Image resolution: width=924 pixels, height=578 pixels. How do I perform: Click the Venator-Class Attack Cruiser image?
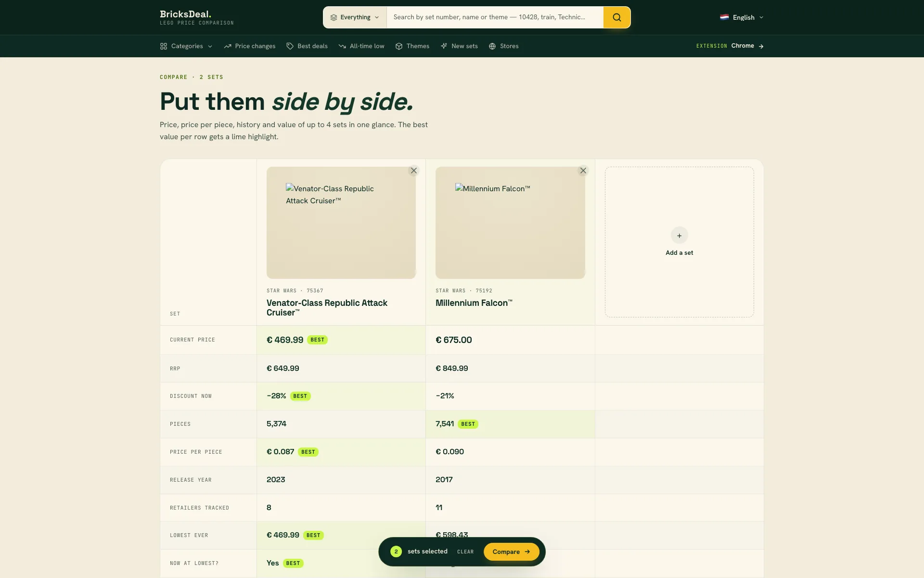[341, 223]
